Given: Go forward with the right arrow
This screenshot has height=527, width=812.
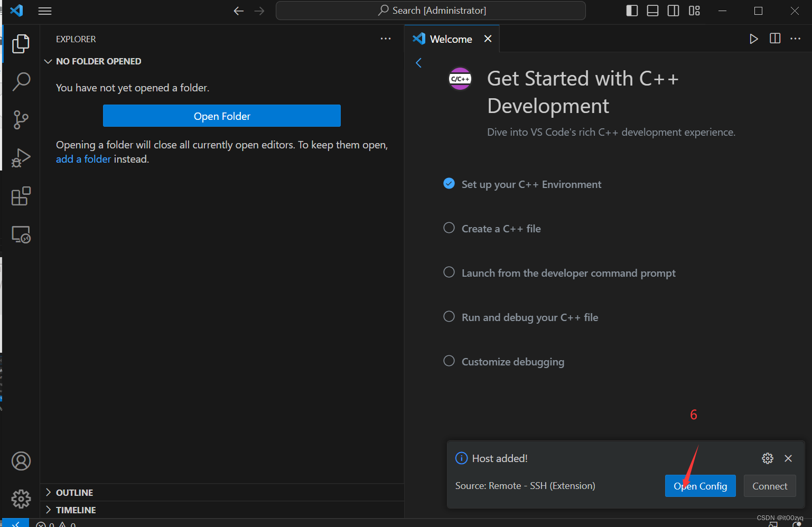Looking at the screenshot, I should [259, 11].
